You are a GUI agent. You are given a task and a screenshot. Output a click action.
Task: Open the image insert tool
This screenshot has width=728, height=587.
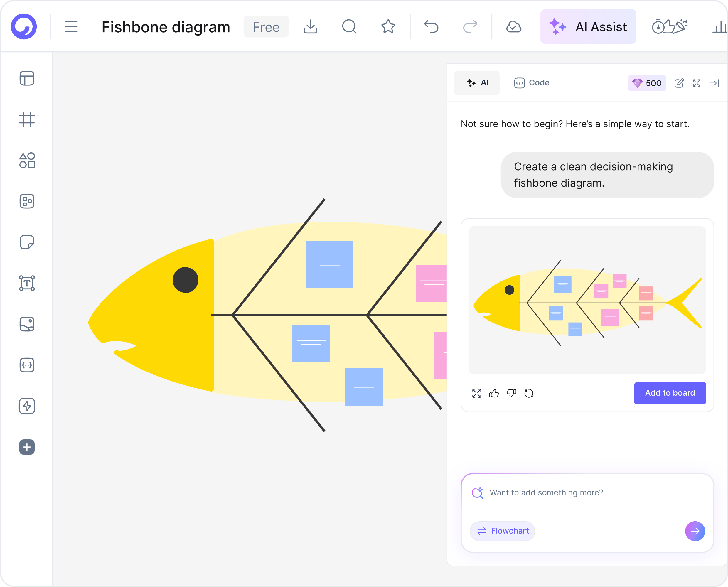[x=27, y=324]
